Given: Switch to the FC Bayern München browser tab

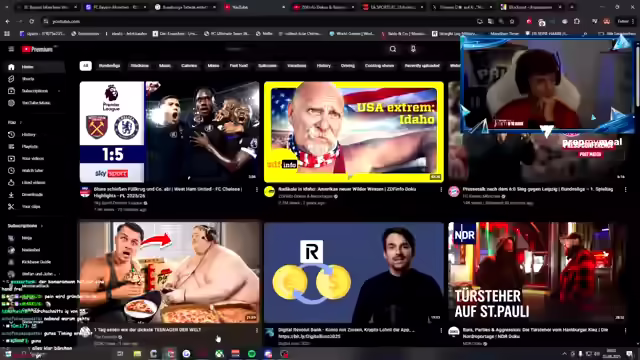Looking at the screenshot, I should point(116,7).
